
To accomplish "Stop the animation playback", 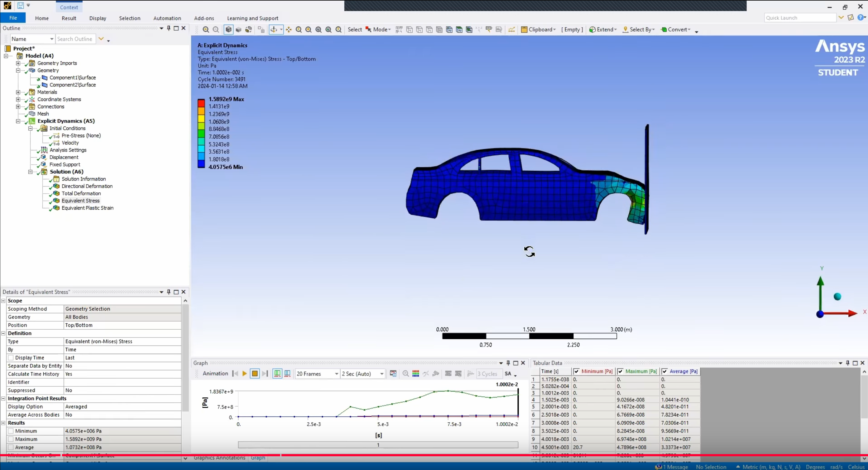I will 255,374.
